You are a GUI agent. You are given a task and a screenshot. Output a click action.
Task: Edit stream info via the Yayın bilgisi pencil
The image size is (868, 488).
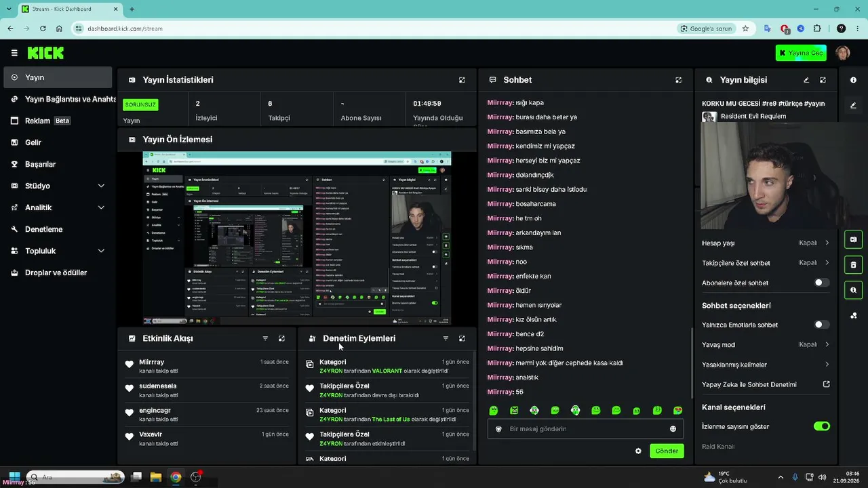[x=806, y=80]
